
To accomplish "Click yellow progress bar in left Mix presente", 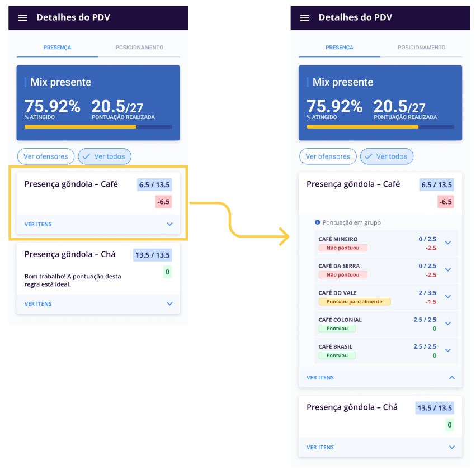I will point(81,127).
